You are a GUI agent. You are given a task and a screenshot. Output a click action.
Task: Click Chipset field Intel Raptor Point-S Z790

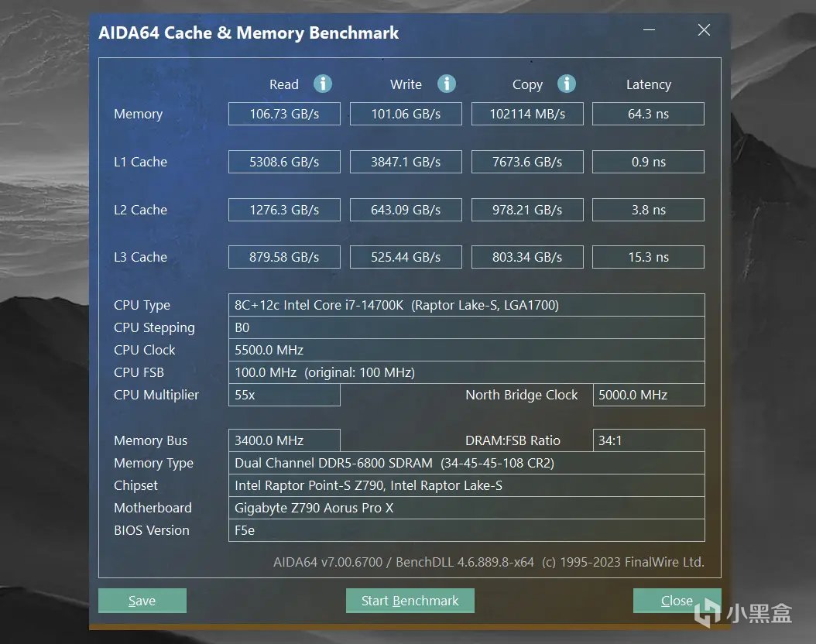(466, 485)
